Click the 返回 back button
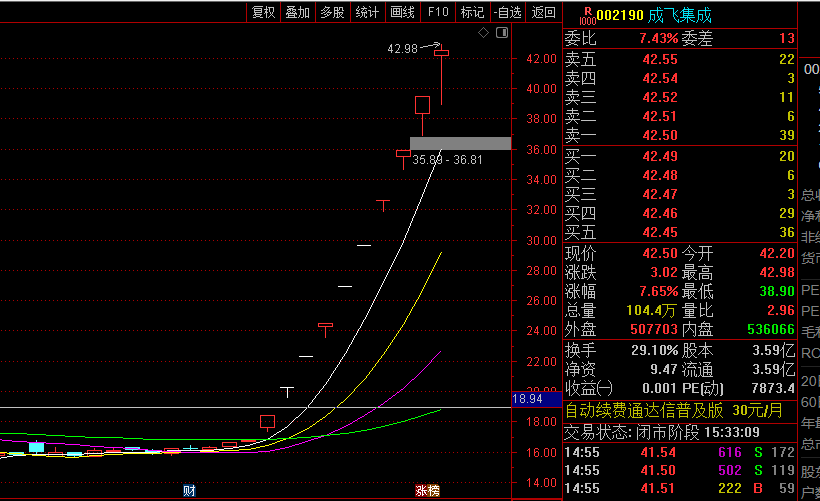 (x=544, y=12)
